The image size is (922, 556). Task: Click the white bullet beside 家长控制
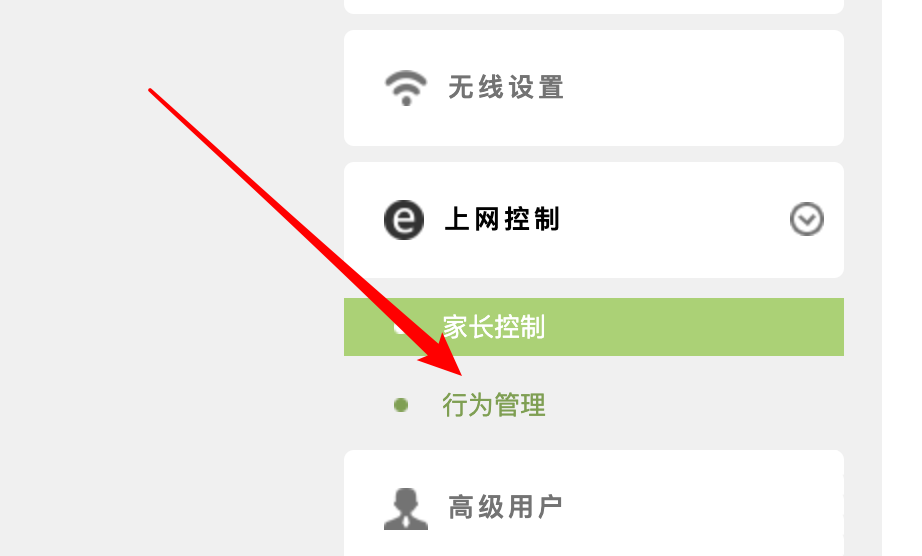pos(400,327)
